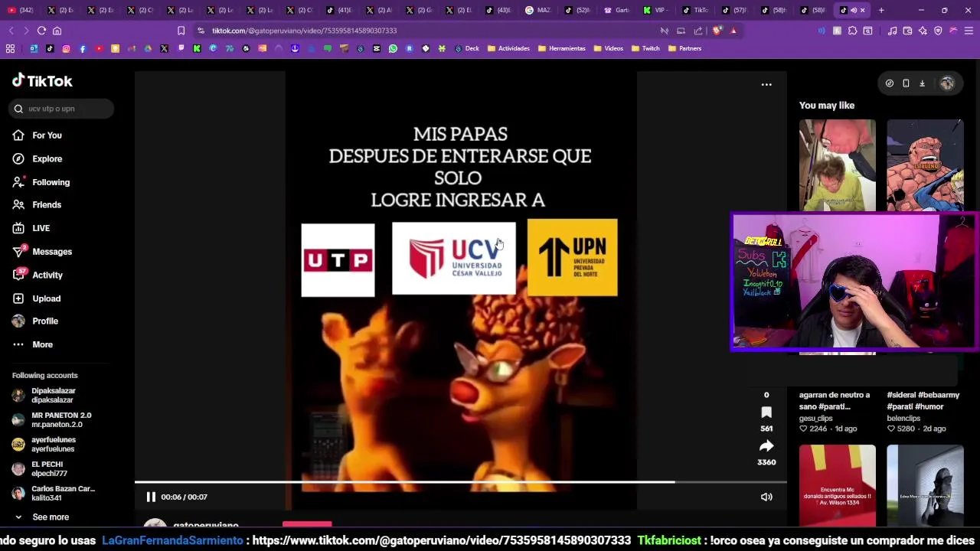Click the search field with 'ucv utp o upn'

(62, 109)
